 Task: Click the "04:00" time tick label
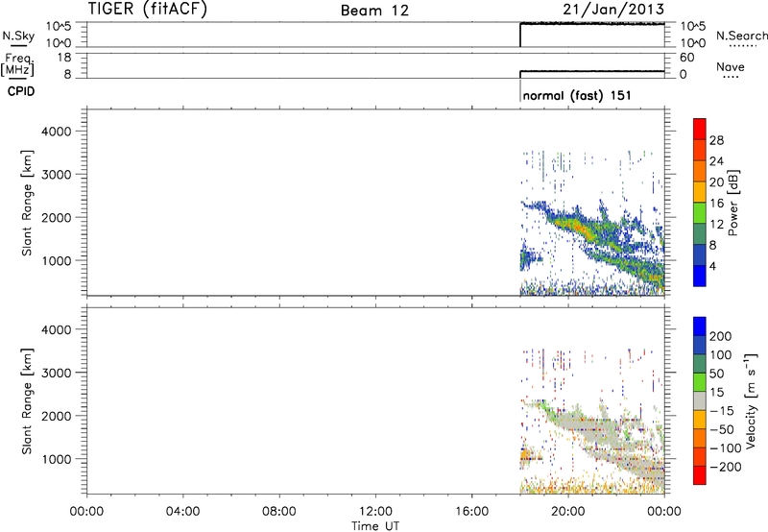click(x=182, y=512)
